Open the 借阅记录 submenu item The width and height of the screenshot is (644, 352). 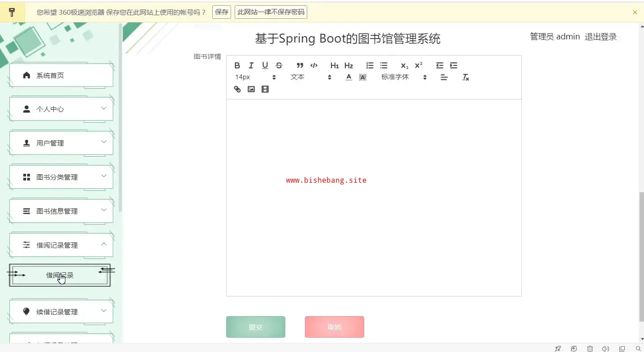(60, 275)
